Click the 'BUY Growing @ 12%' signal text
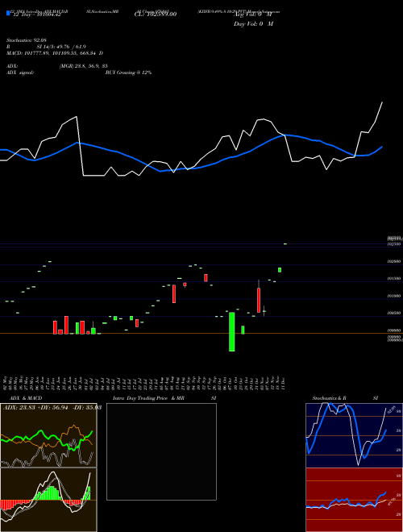This screenshot has width=403, height=532. [128, 73]
